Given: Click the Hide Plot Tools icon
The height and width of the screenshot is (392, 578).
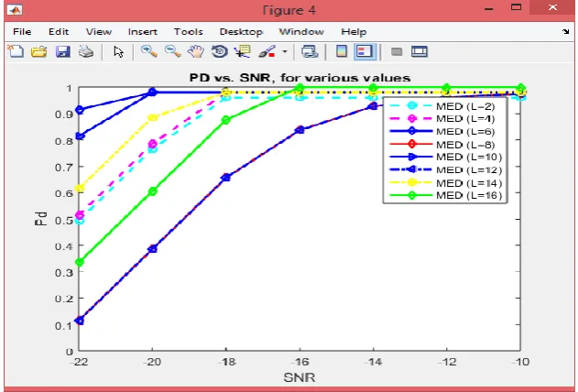Looking at the screenshot, I should point(397,51).
